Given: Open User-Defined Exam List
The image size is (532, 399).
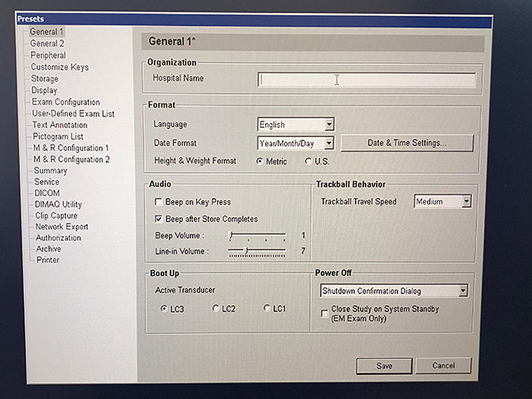Looking at the screenshot, I should (73, 113).
